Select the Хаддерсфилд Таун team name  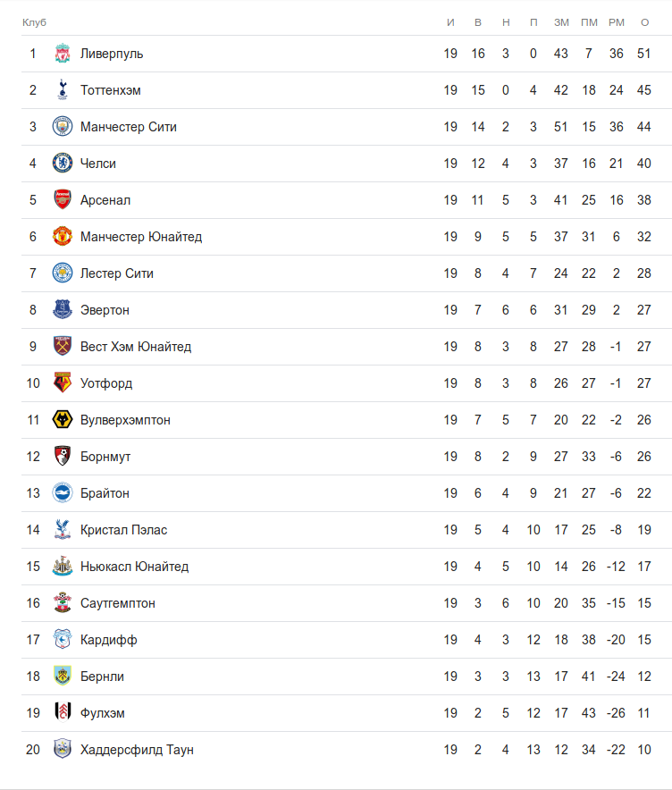pos(137,750)
